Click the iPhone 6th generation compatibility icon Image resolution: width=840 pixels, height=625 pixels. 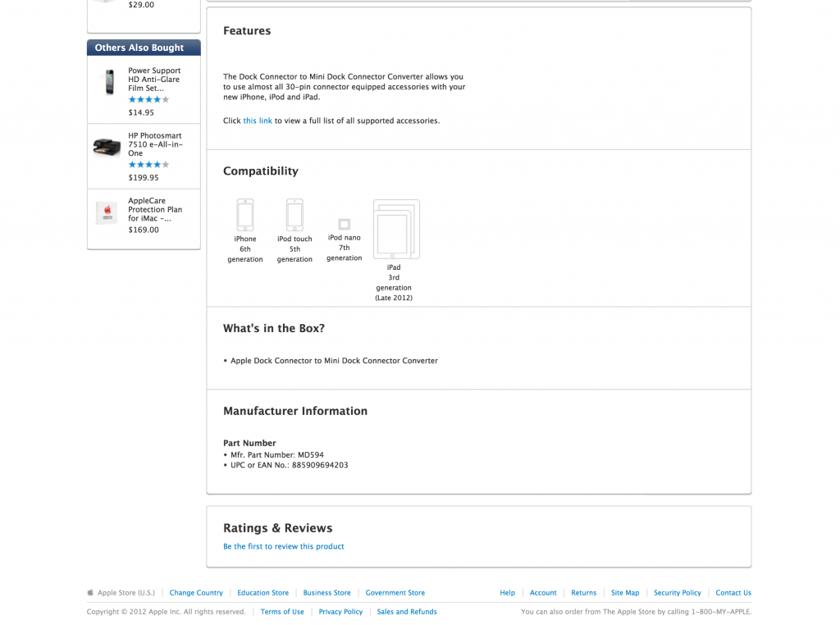pos(245,215)
